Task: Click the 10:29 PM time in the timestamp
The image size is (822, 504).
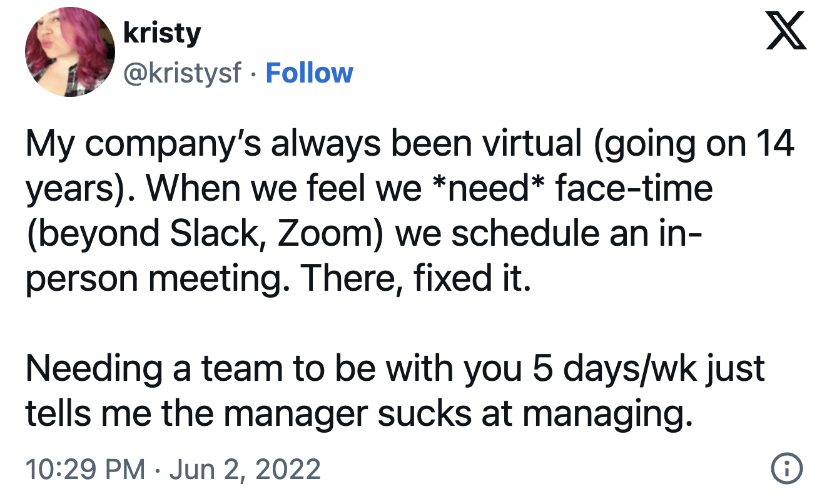Action: pyautogui.click(x=85, y=469)
